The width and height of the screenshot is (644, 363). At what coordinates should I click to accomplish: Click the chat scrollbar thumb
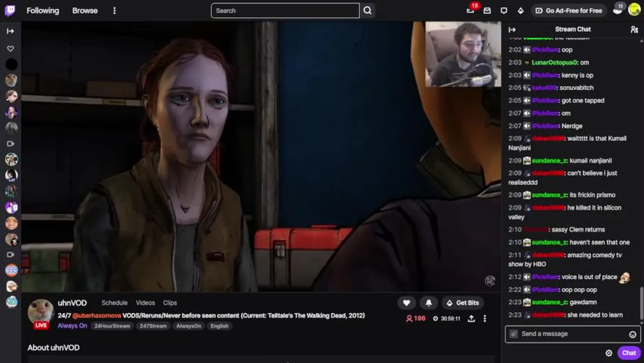[641, 302]
